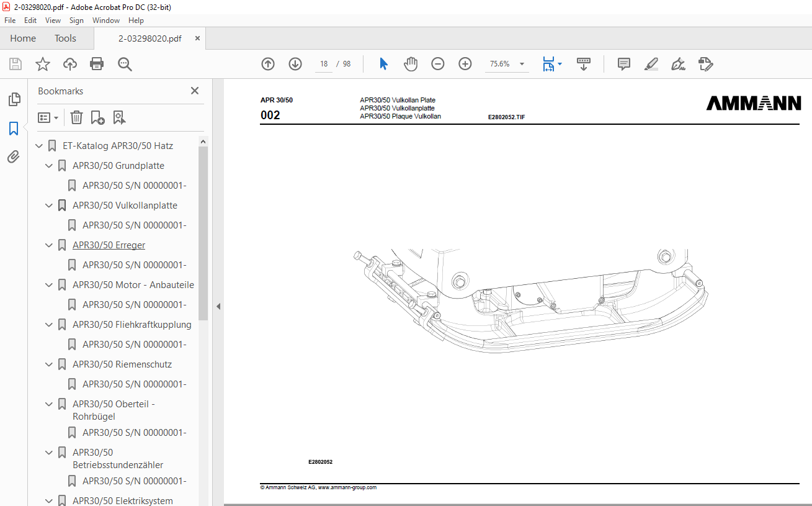Open the stamp and edit tool icon
Viewport: 812px width, 506px height.
tap(705, 64)
